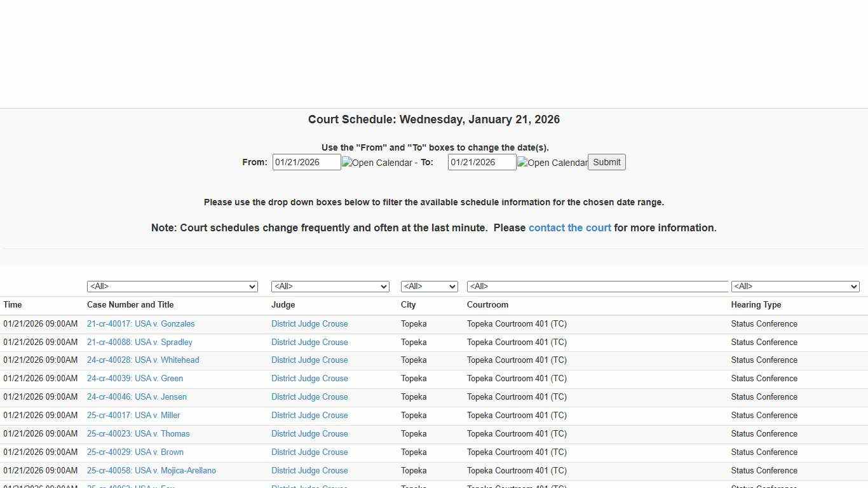Open case 25-cr-40017 USA v. Miller
This screenshot has height=488, width=868.
[133, 415]
